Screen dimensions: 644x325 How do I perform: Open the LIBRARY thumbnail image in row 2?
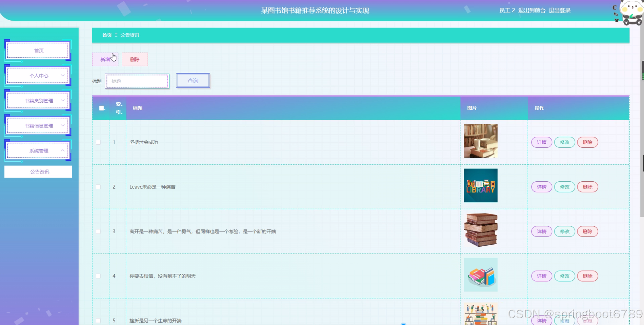481,186
